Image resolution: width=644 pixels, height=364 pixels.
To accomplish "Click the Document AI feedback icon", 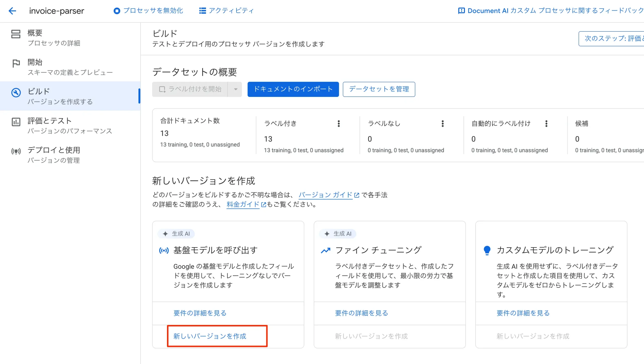I will point(461,11).
